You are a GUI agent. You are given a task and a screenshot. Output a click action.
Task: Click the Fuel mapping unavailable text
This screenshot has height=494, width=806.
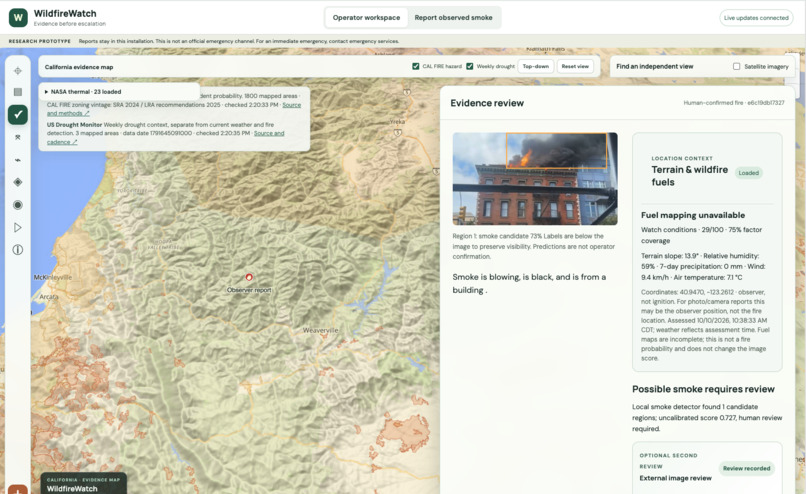[x=692, y=215]
